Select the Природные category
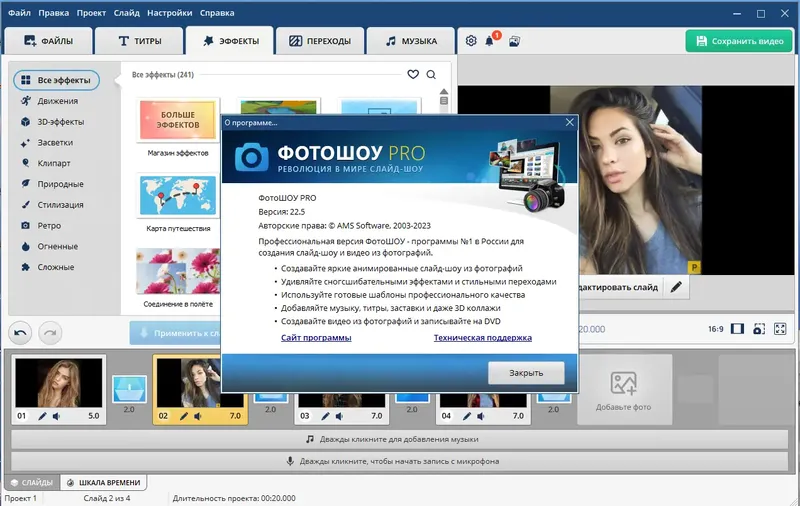 (52, 184)
